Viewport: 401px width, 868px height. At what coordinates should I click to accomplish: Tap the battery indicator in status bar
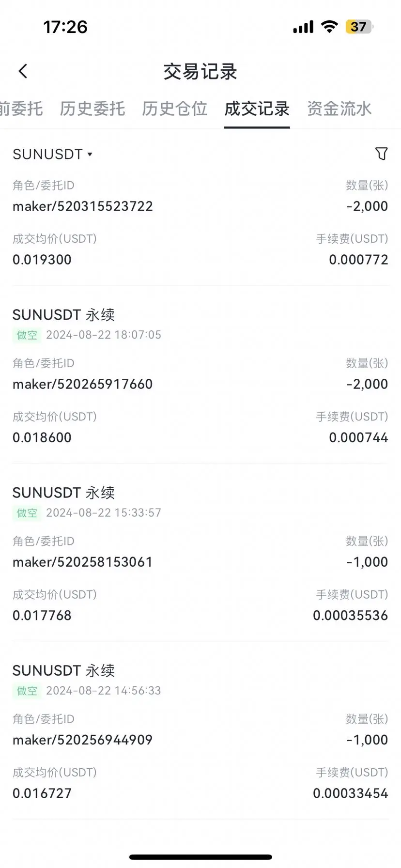click(359, 27)
